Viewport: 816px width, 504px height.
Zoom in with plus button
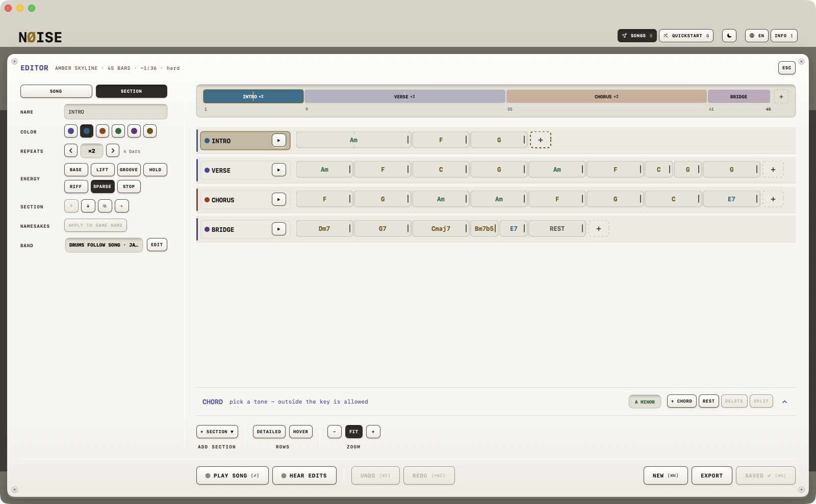(373, 432)
